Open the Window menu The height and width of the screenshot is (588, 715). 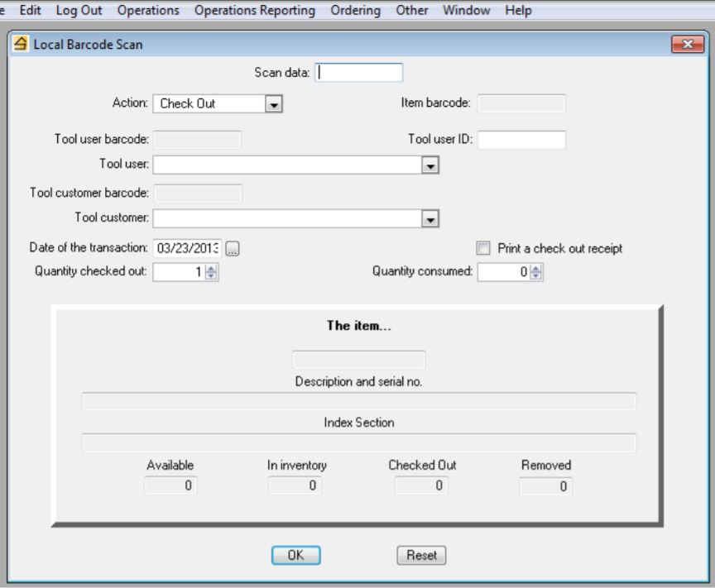click(x=466, y=10)
